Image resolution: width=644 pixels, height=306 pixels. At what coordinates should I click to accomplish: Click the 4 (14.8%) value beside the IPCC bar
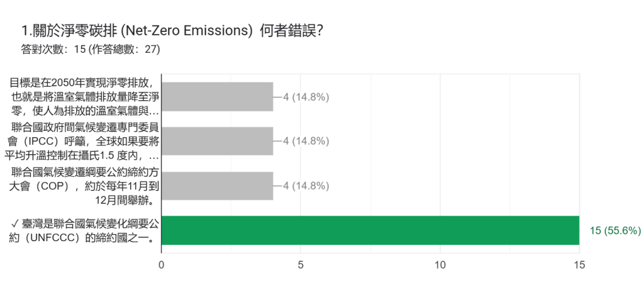(x=306, y=141)
